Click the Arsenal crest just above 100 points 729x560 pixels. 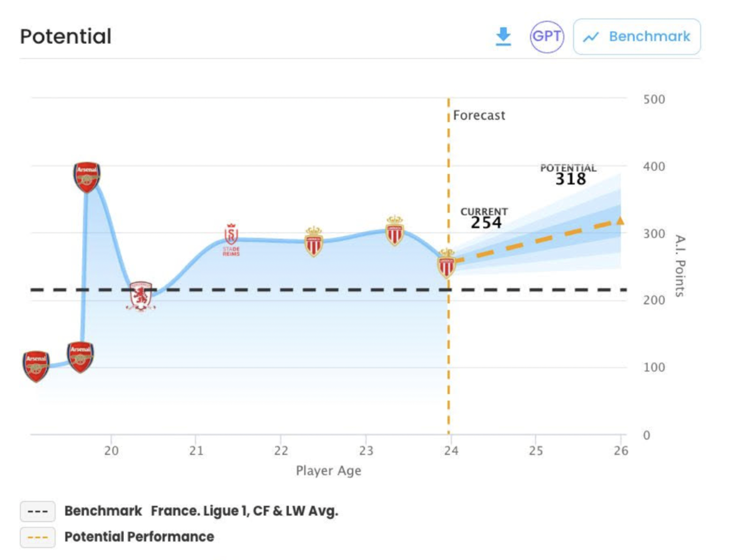click(x=81, y=357)
